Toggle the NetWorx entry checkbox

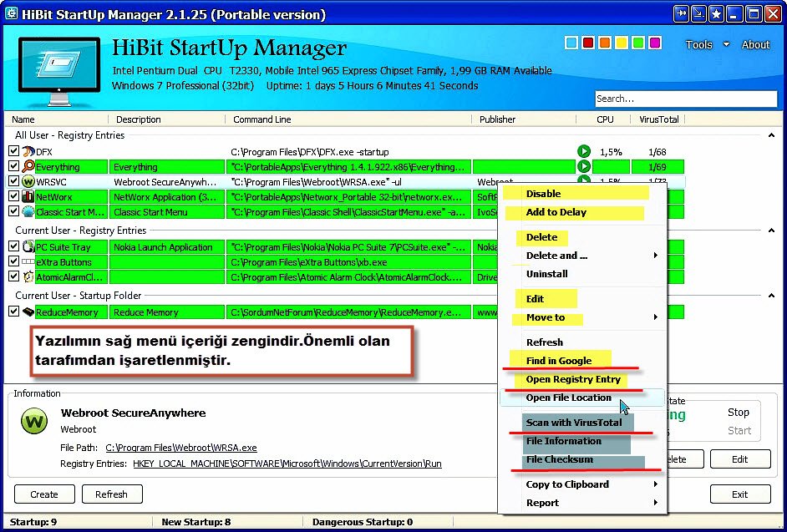pos(14,196)
